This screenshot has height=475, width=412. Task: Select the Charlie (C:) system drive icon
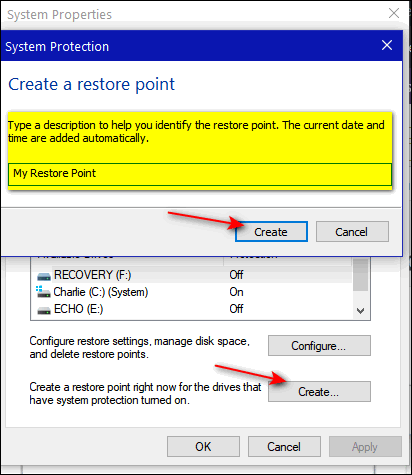[x=43, y=292]
